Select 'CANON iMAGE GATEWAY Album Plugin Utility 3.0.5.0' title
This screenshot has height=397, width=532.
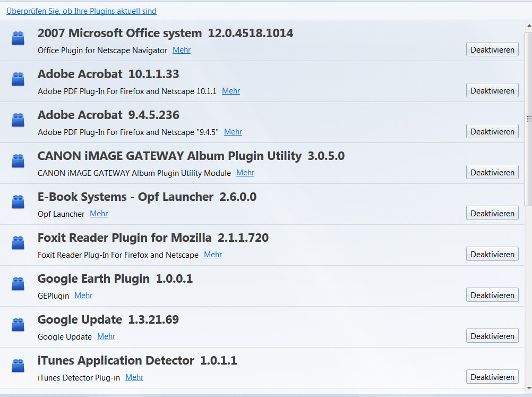click(x=191, y=156)
